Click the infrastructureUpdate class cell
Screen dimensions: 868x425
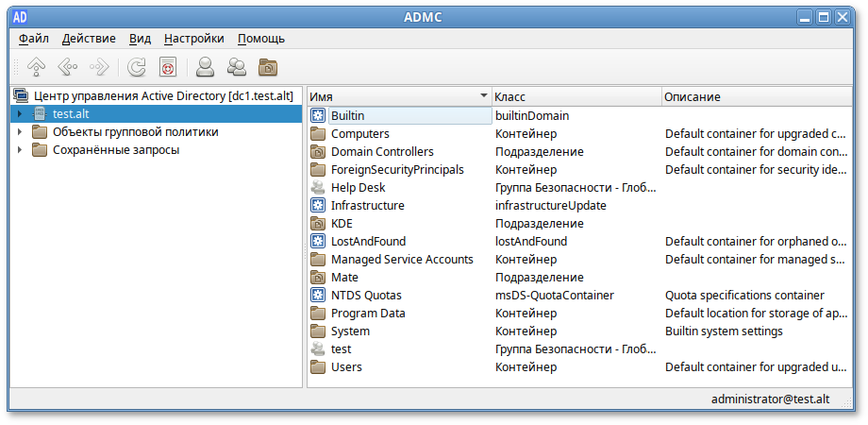[551, 205]
